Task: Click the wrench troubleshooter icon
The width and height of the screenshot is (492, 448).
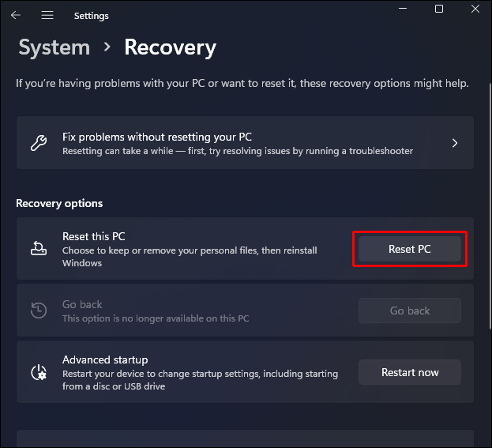Action: 38,143
